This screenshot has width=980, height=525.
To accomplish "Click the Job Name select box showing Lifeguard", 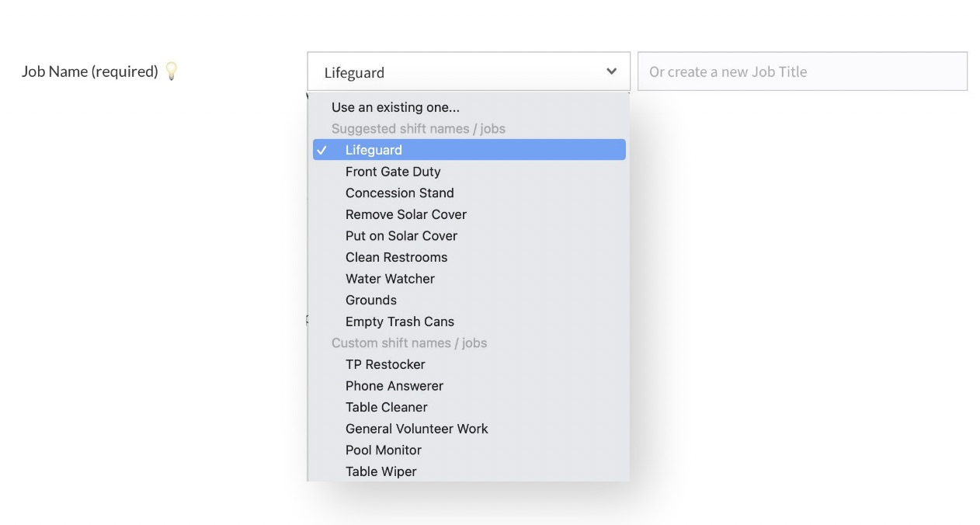I will tap(458, 71).
